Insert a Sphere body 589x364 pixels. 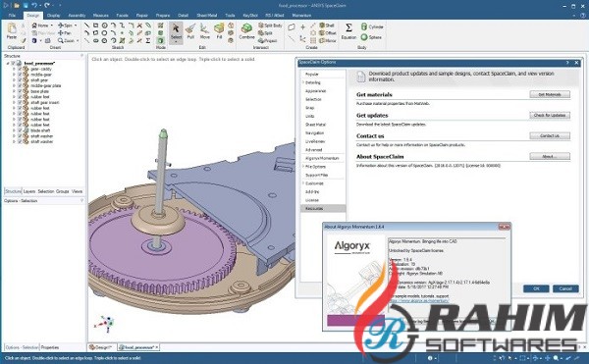(371, 37)
